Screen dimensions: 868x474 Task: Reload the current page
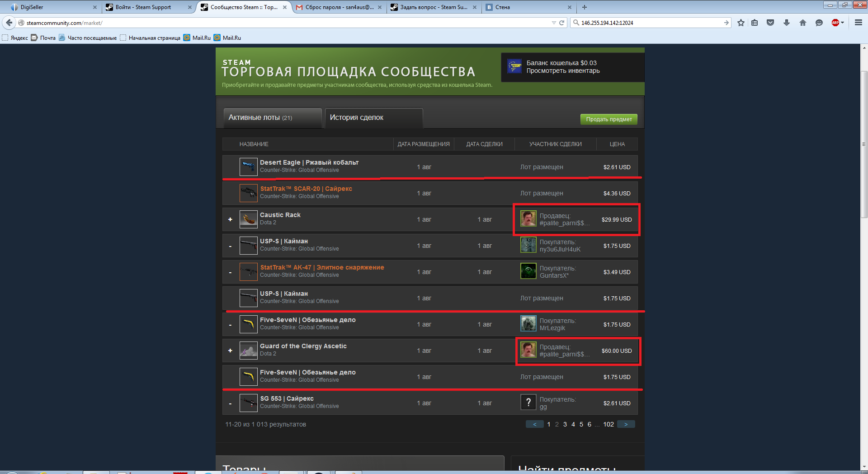pyautogui.click(x=562, y=23)
